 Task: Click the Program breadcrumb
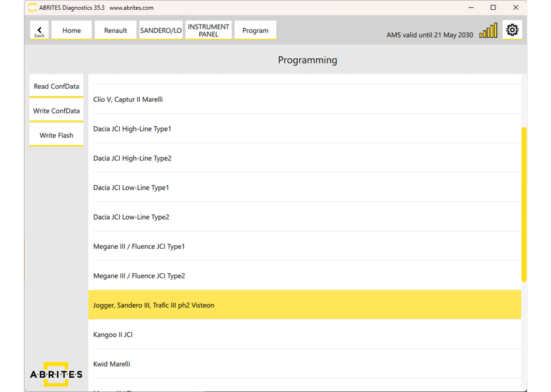coord(255,30)
